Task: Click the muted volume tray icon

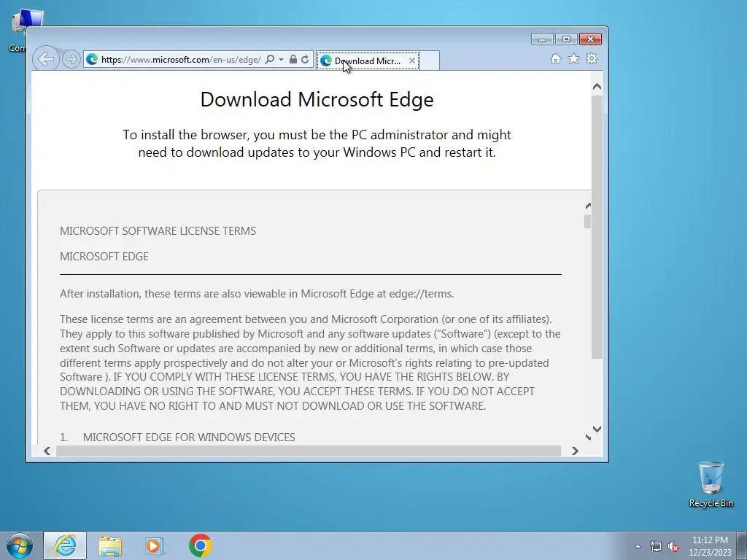Action: pyautogui.click(x=673, y=546)
